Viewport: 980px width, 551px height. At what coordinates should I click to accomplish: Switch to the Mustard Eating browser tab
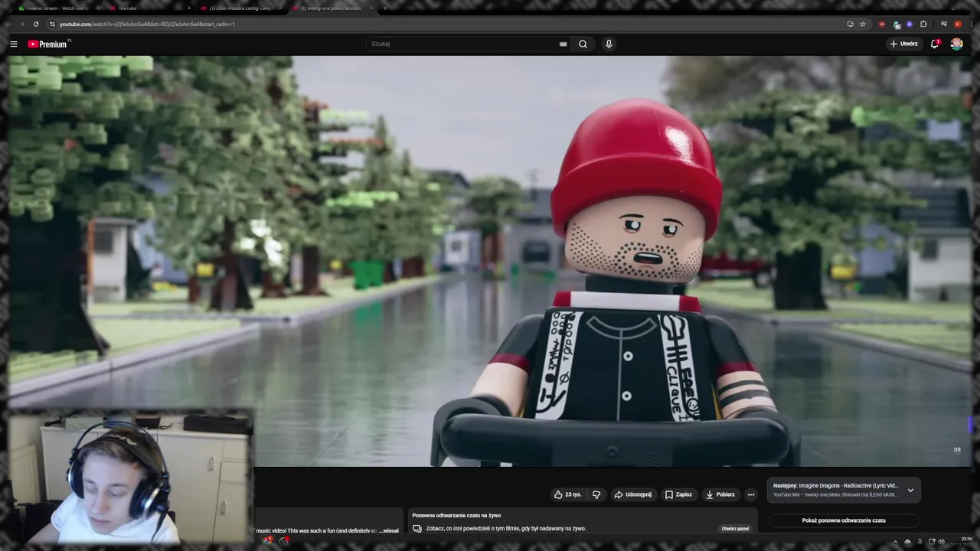point(241,8)
